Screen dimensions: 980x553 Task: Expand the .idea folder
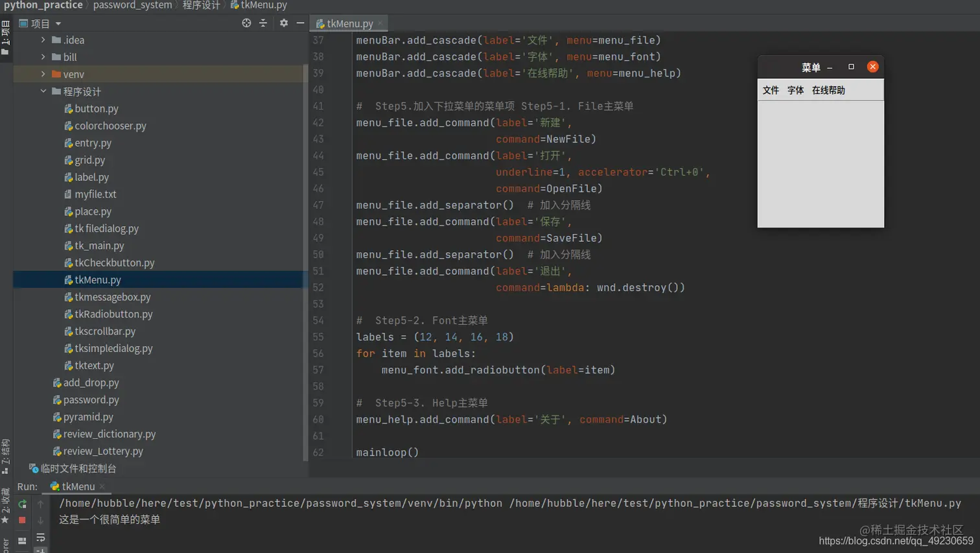click(x=43, y=40)
